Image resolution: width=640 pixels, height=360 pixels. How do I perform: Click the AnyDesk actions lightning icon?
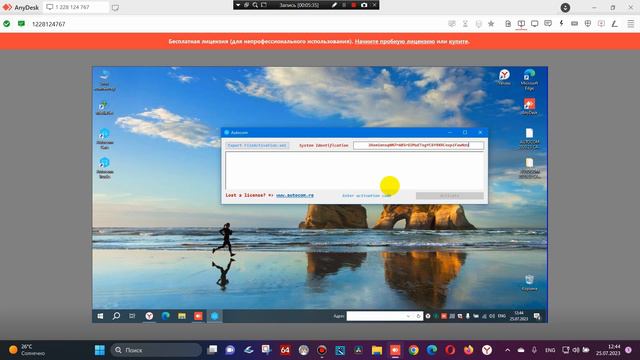point(561,24)
